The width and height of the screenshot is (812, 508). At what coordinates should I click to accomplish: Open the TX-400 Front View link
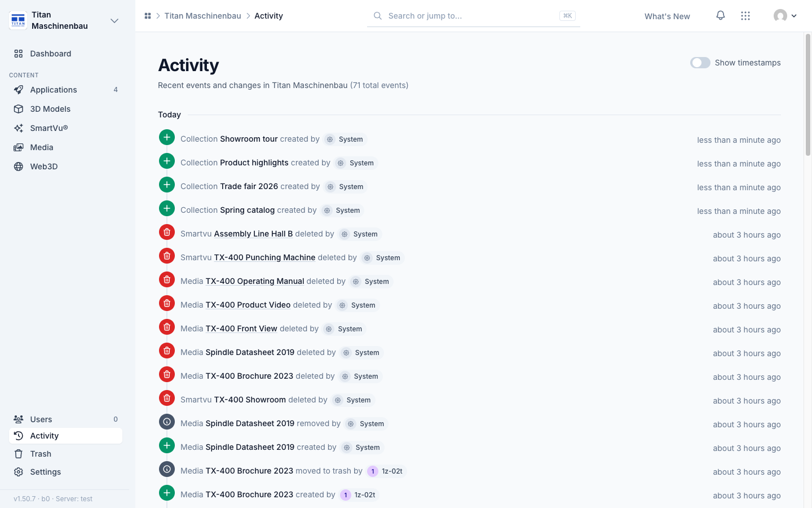click(x=241, y=329)
